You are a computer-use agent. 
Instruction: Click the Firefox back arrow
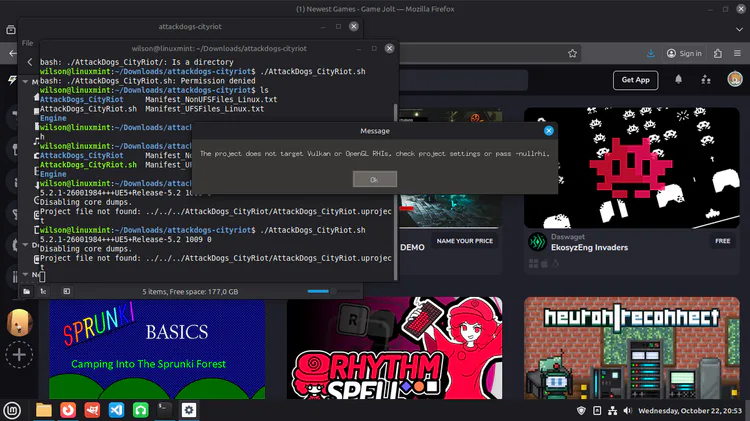12,54
